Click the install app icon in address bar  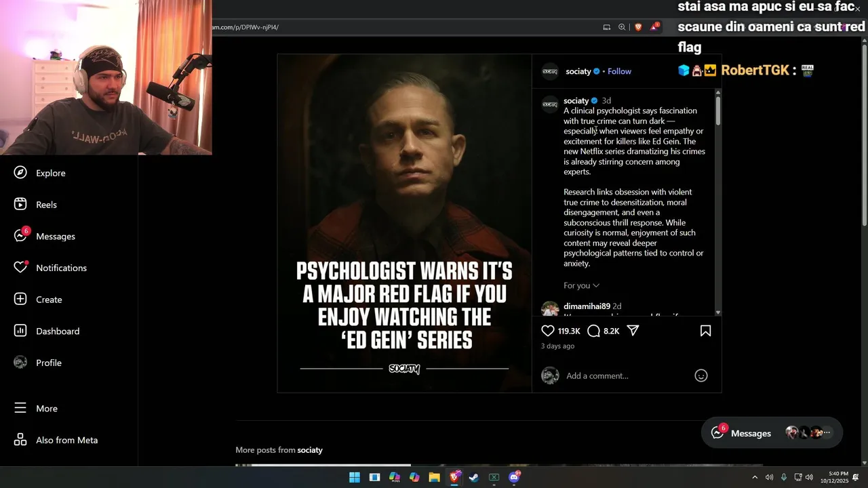click(x=606, y=27)
